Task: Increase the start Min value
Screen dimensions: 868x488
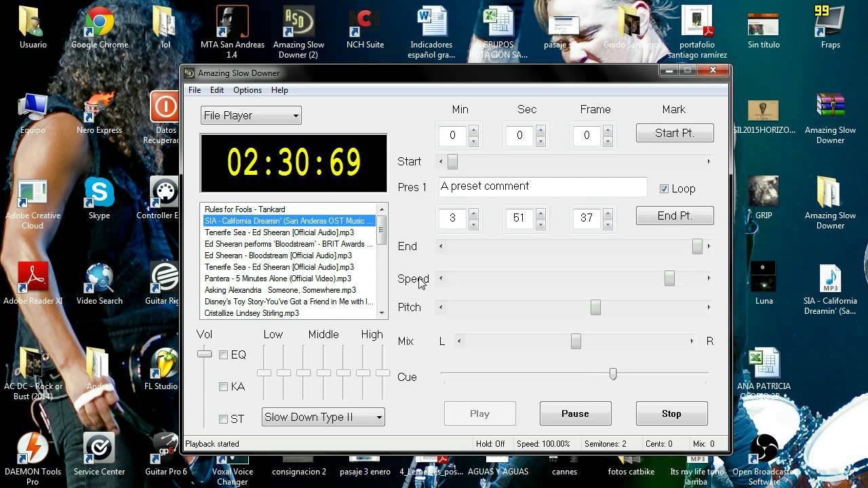Action: click(x=473, y=130)
